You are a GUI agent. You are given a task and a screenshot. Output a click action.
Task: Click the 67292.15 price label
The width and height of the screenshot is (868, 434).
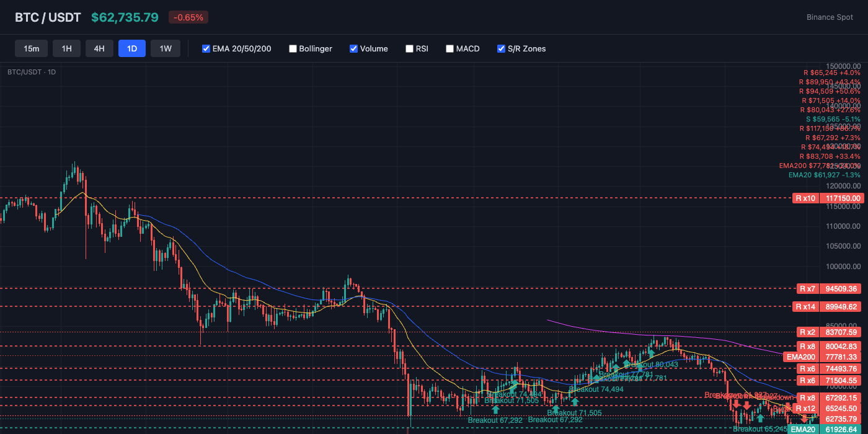click(841, 397)
